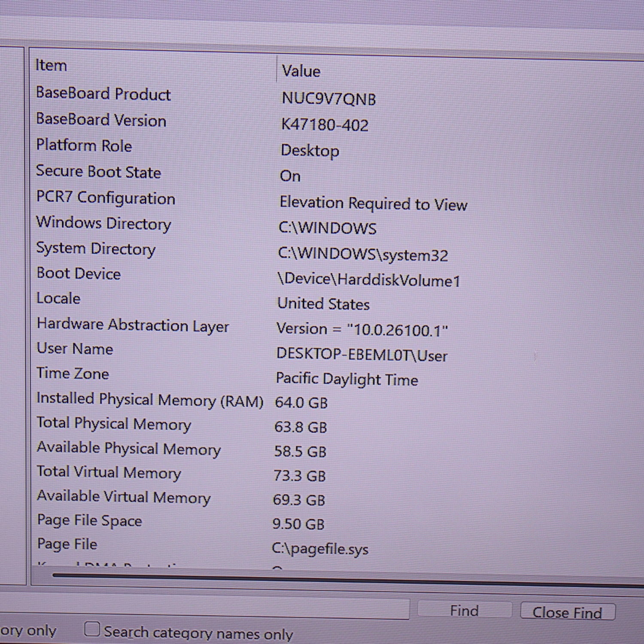Click the Close Find button
The image size is (644, 644).
pyautogui.click(x=567, y=613)
